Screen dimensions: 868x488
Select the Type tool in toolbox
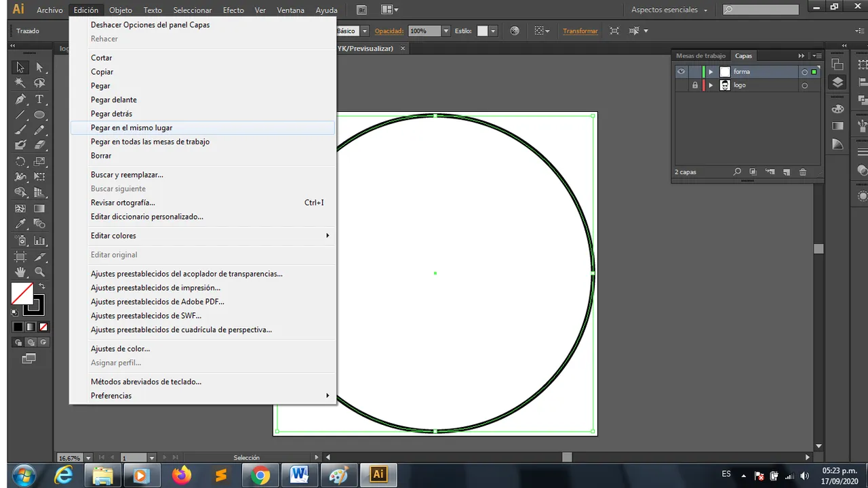pyautogui.click(x=39, y=99)
